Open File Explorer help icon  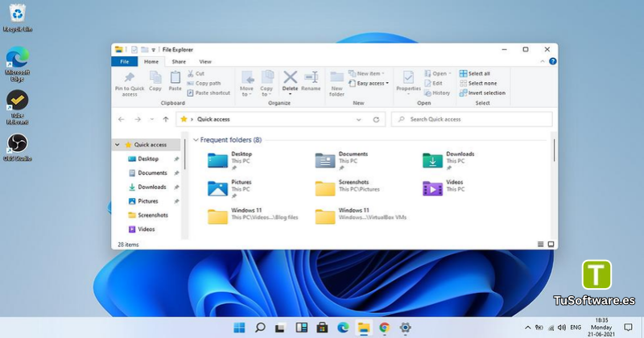pos(553,61)
